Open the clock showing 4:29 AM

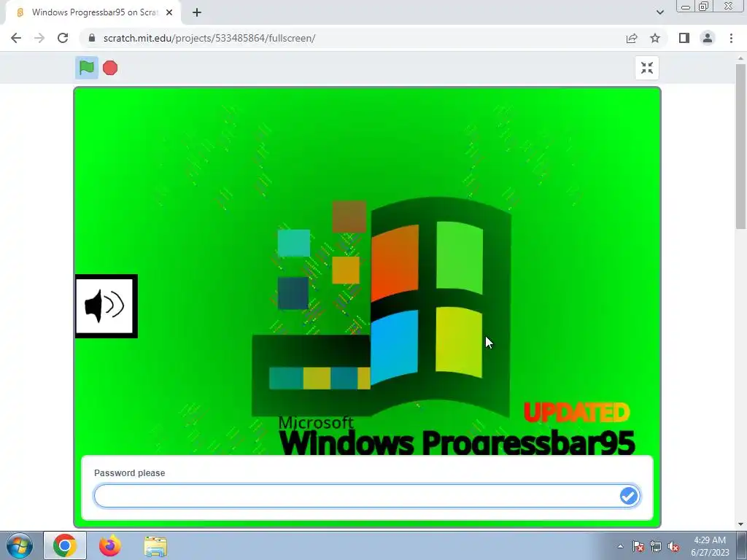pos(710,546)
